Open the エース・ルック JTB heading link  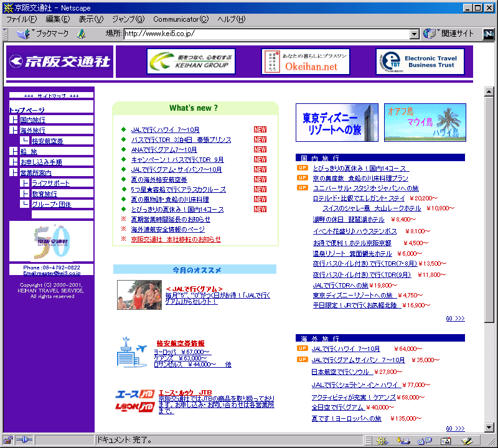click(186, 393)
